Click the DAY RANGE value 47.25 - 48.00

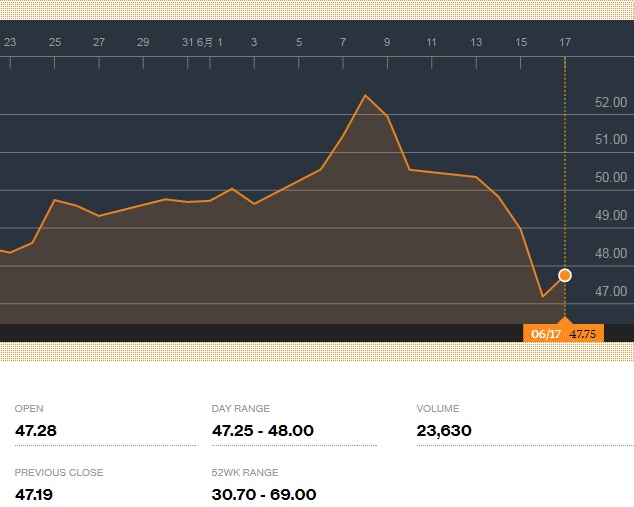262,431
